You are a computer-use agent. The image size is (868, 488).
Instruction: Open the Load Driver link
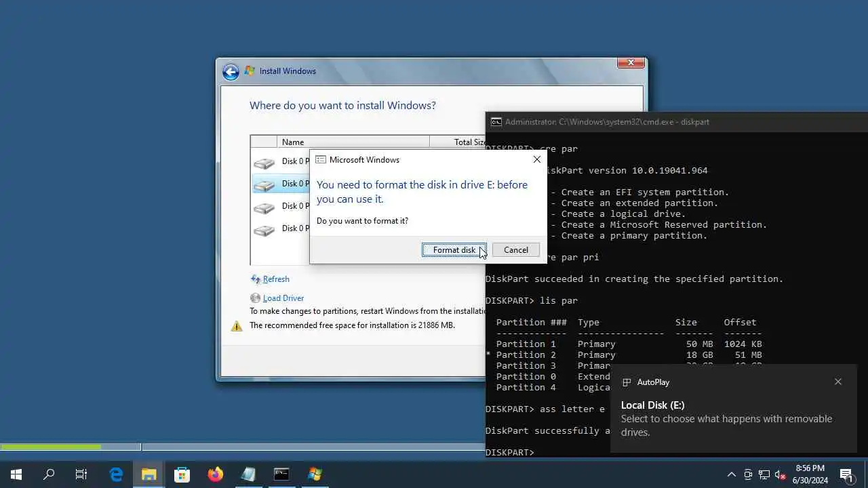283,298
